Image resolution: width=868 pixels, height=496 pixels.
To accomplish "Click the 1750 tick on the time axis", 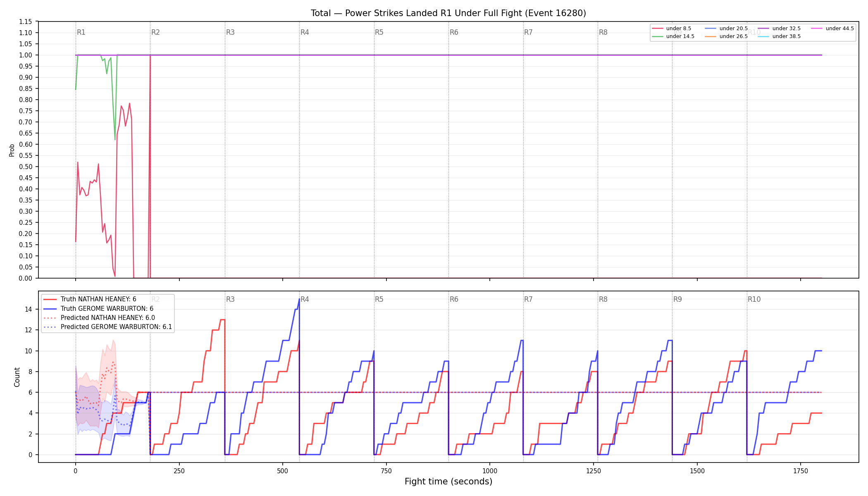I will 801,471.
